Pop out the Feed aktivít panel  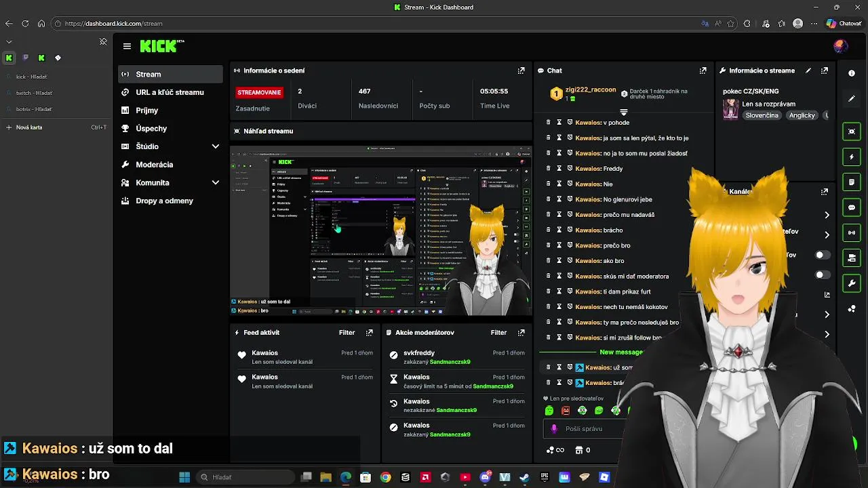pos(369,333)
